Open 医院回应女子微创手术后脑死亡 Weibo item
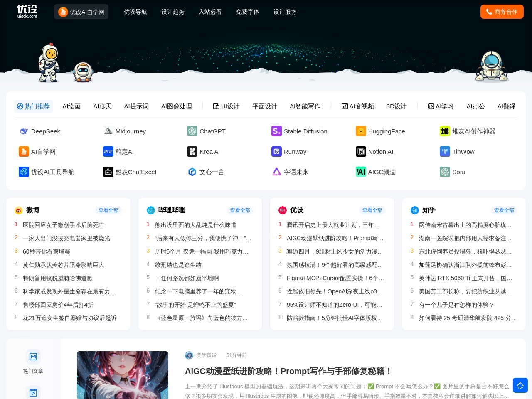Viewport: 532px width, 399px height. tap(64, 225)
